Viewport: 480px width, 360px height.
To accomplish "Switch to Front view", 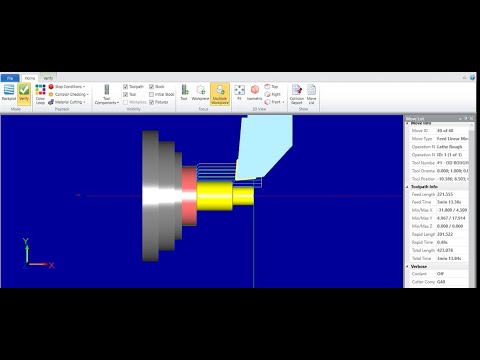I will [x=273, y=102].
